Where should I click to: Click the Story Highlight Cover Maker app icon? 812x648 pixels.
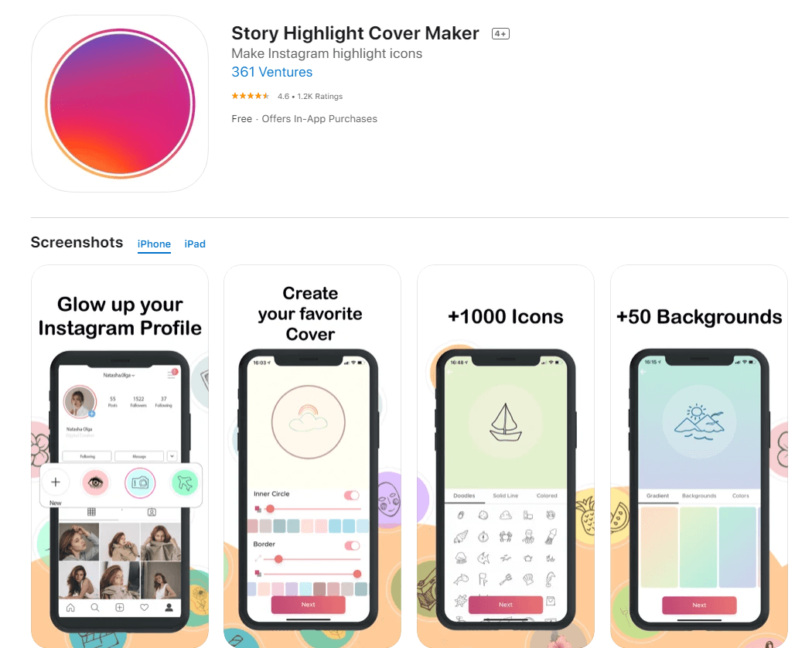[x=120, y=104]
